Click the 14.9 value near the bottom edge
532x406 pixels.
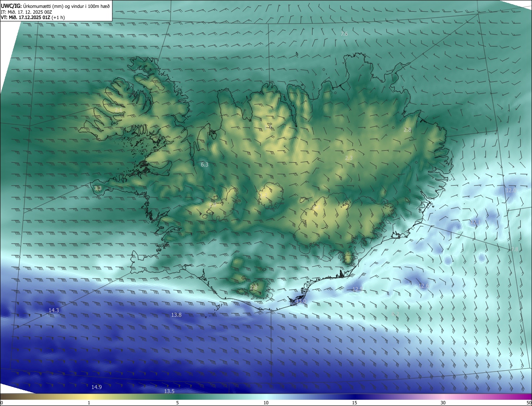click(96, 387)
